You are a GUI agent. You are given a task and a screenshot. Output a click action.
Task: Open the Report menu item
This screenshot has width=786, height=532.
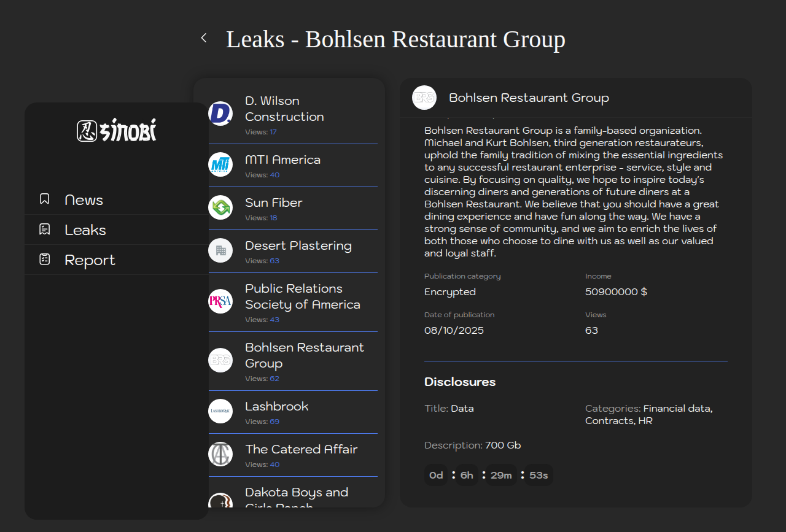pos(90,260)
